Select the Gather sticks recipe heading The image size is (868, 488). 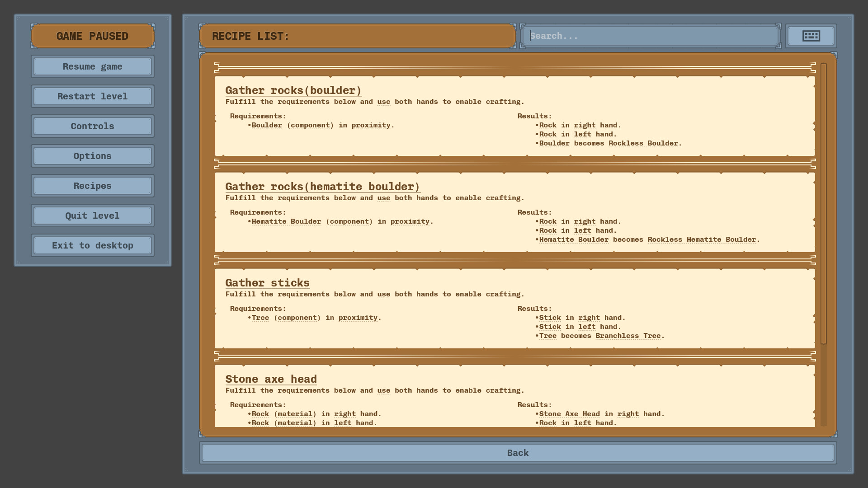(x=267, y=283)
